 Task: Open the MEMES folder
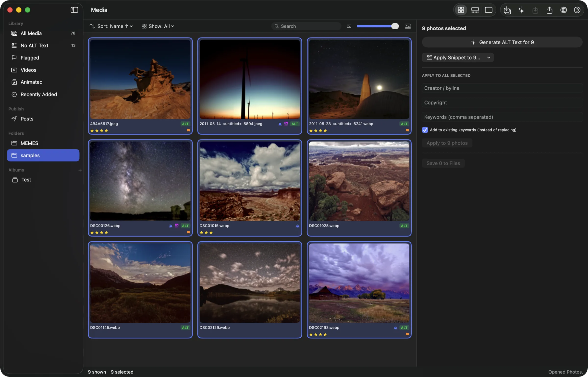43,143
